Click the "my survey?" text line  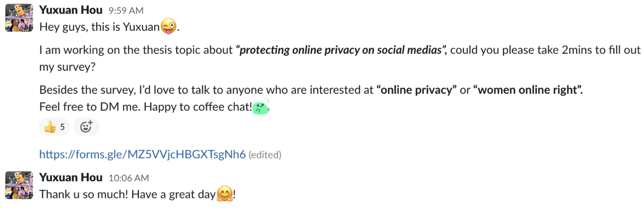[67, 67]
